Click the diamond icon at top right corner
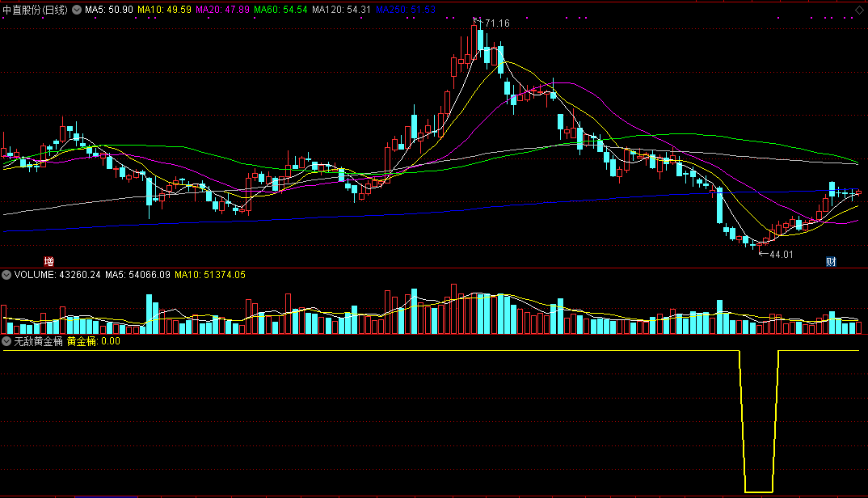The height and width of the screenshot is (498, 868). click(x=859, y=10)
